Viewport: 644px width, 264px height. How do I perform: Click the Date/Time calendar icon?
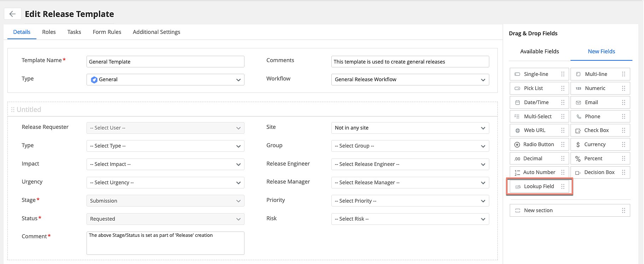[x=518, y=103]
